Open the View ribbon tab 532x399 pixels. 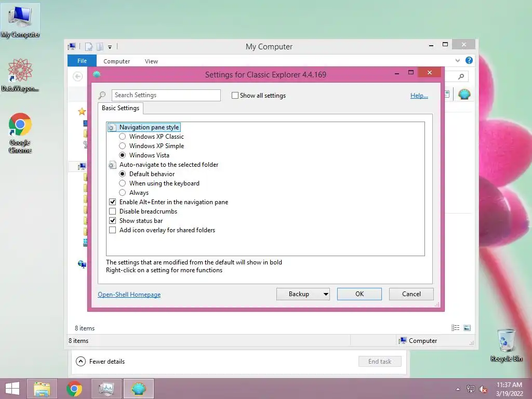[151, 61]
